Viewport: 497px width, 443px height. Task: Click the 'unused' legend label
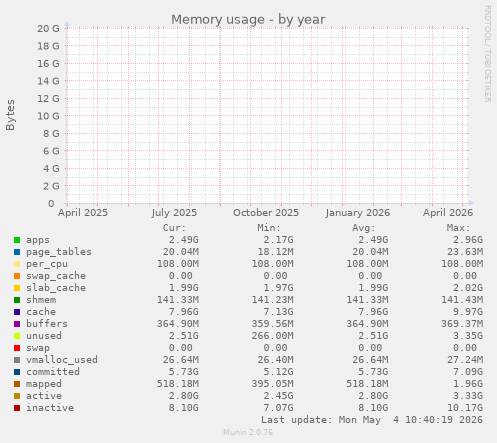44,336
